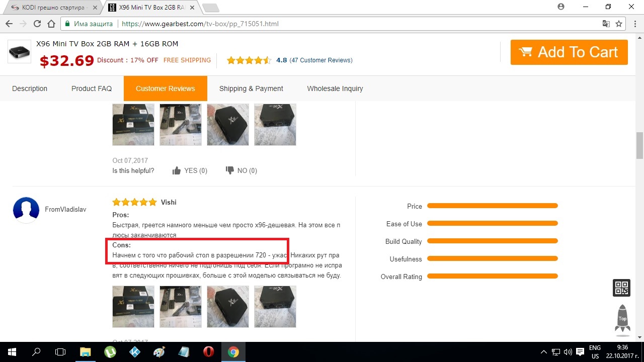Switch to KODI browser tab

[52, 8]
